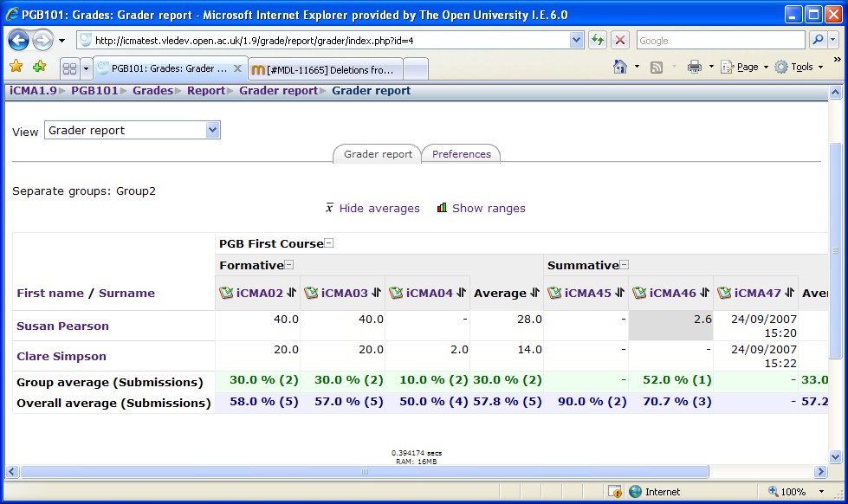Open the search provider dropdown arrow
The height and width of the screenshot is (504, 848).
point(833,40)
